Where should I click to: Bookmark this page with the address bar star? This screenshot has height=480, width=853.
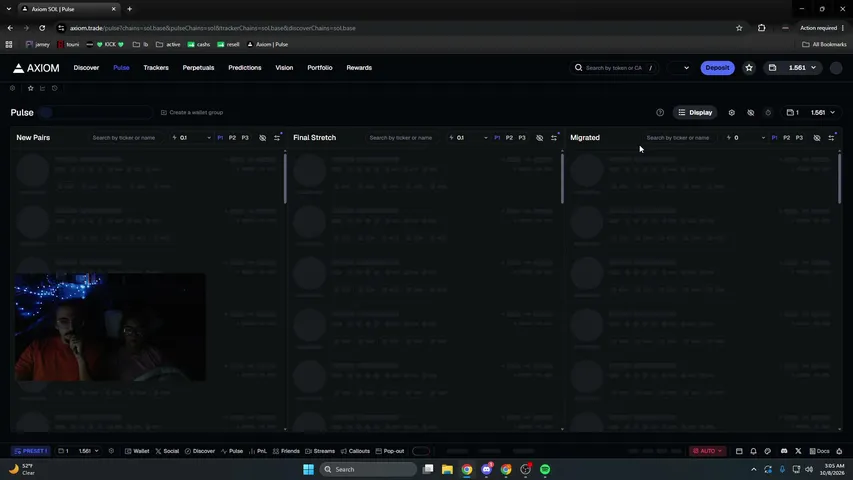[739, 28]
